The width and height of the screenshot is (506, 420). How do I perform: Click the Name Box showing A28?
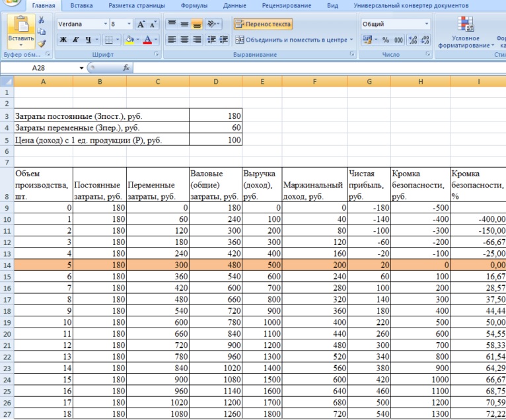(39, 68)
